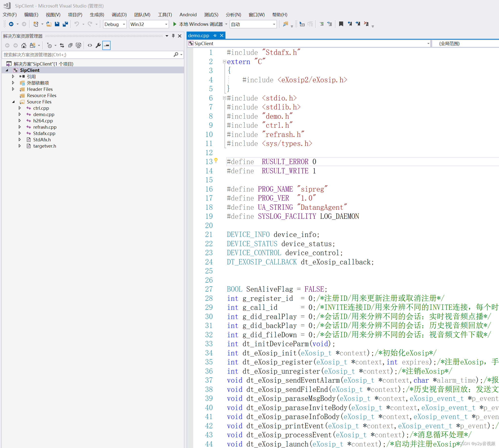Open the Debug configuration dropdown
The image size is (499, 448).
coord(124,24)
